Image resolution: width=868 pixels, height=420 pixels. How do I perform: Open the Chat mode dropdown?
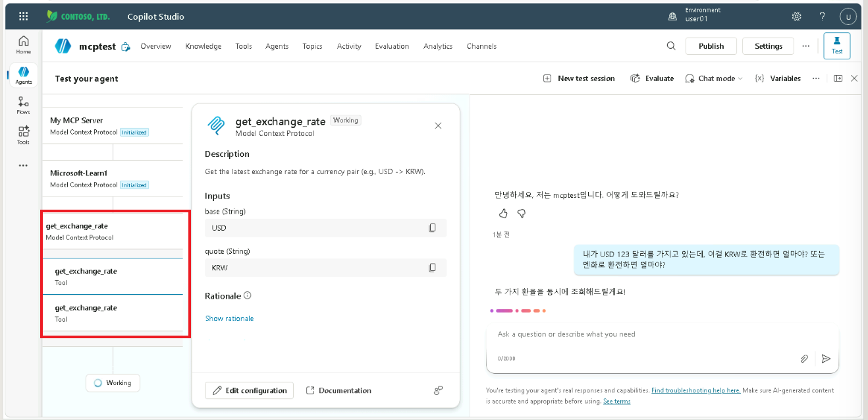pyautogui.click(x=714, y=78)
